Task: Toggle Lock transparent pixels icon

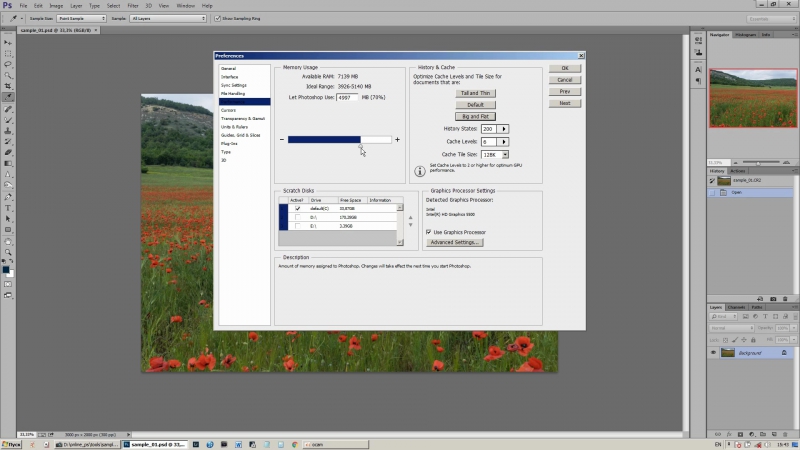Action: point(726,340)
